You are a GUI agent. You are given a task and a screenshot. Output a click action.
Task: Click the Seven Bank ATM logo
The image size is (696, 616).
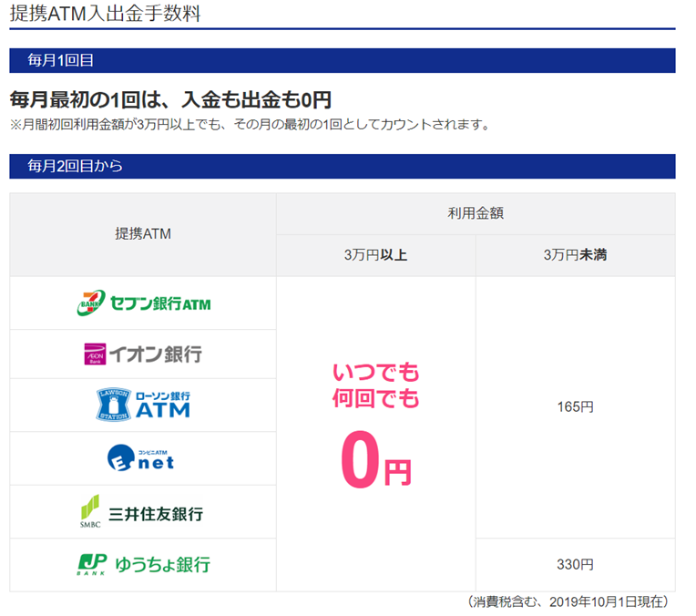143,303
